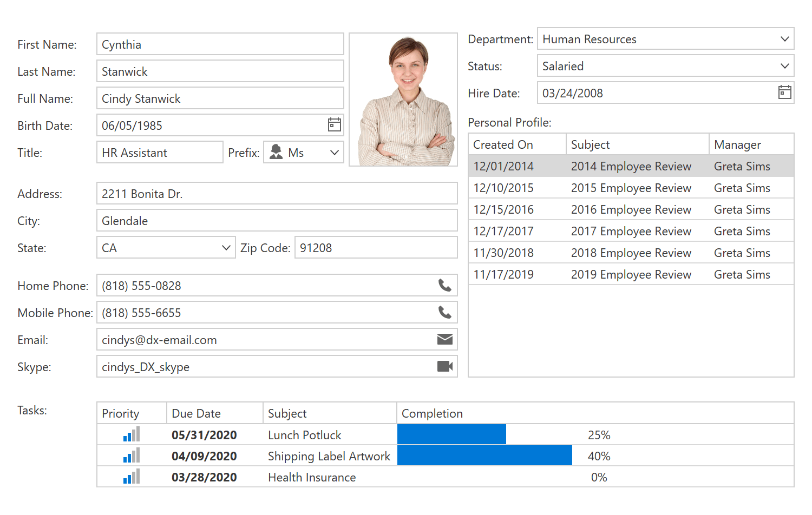Click the person icon in the Prefix field
The height and width of the screenshot is (515, 812).
tap(277, 152)
